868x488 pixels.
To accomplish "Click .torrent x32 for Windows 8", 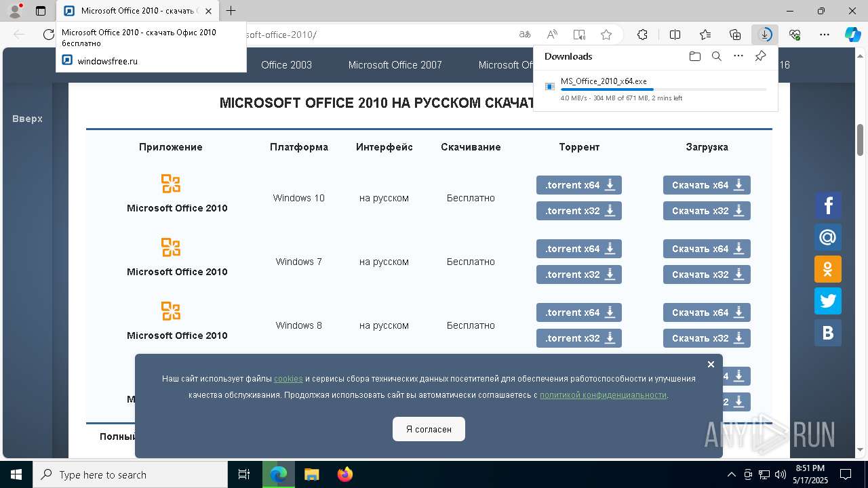I will coord(579,338).
